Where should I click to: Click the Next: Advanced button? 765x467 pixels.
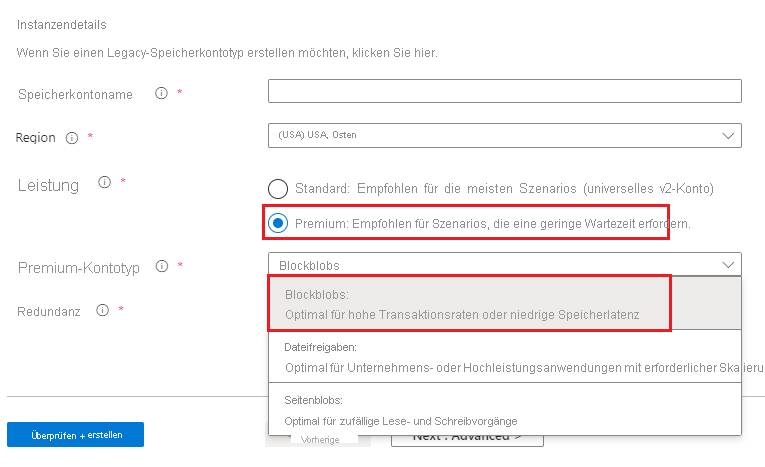[466, 437]
